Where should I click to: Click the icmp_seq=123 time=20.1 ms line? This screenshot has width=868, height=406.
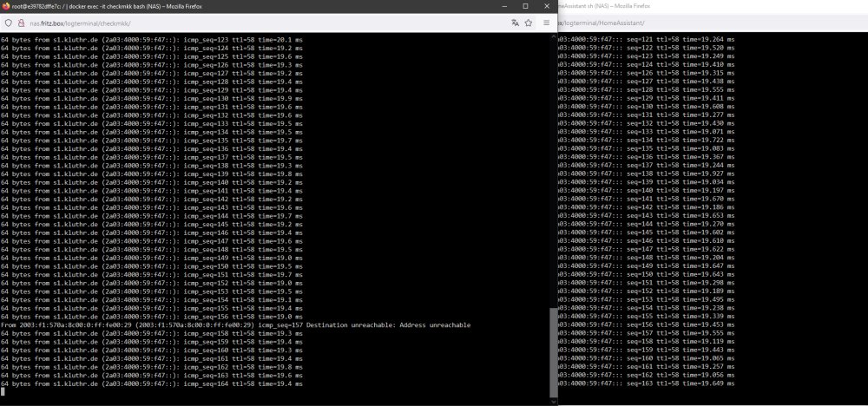coord(152,40)
